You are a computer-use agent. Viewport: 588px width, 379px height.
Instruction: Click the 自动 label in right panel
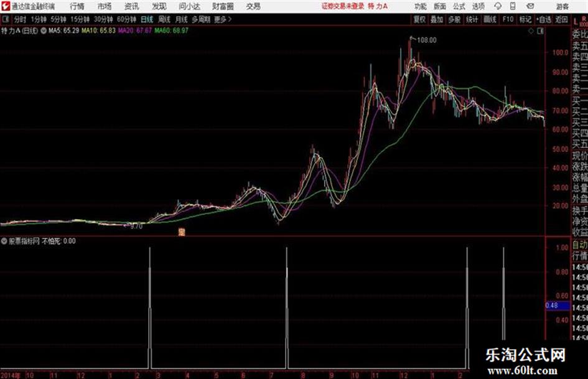(580, 245)
